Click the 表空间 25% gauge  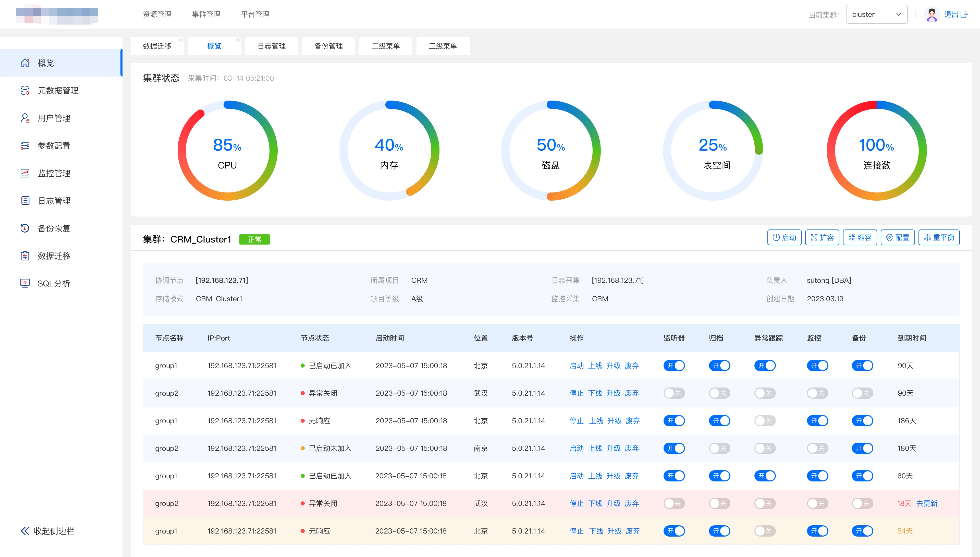coord(713,150)
